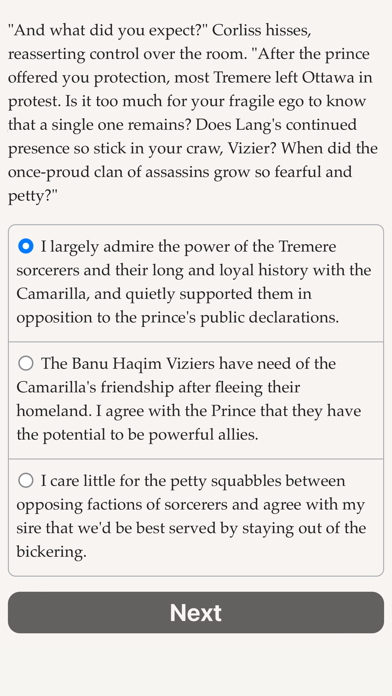The width and height of the screenshot is (392, 696).
Task: Click the passage line 'Does Lang's continued'
Action: (182, 125)
